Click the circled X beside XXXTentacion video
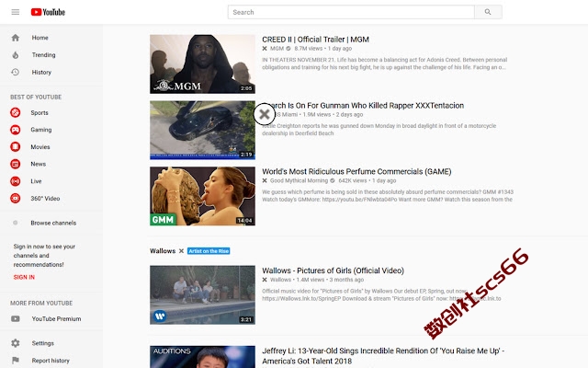 coord(265,114)
